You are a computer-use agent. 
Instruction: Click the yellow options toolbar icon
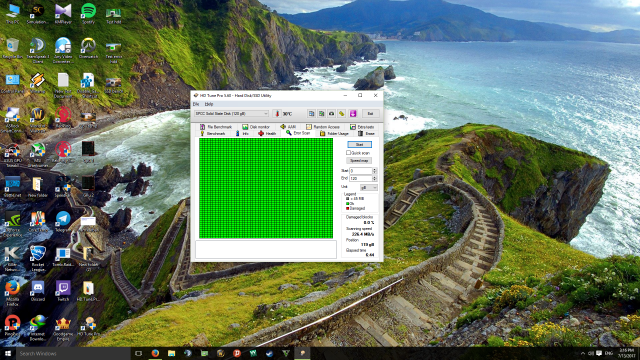(x=342, y=113)
